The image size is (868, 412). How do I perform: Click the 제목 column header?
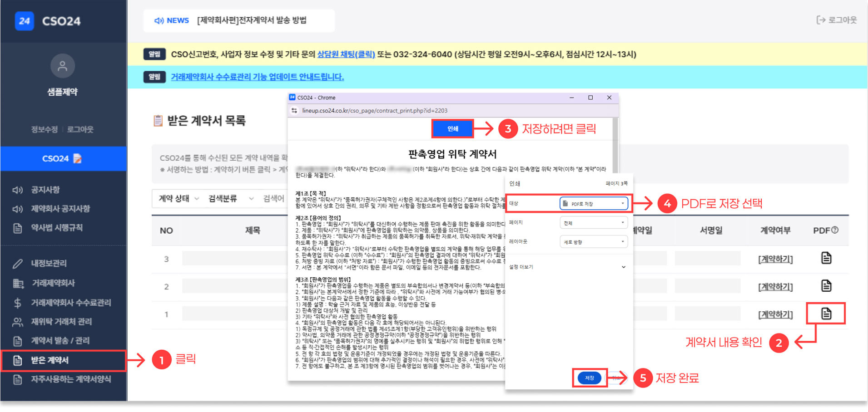[253, 231]
